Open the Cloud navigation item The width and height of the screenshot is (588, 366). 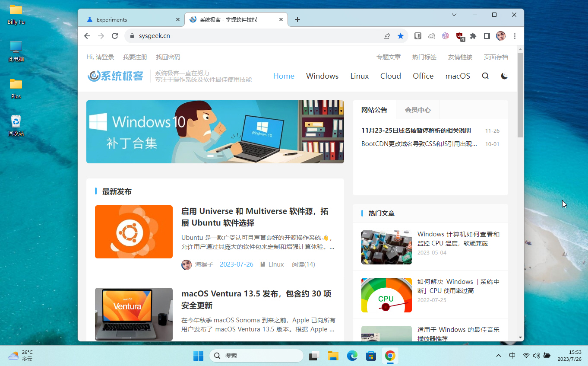click(391, 76)
